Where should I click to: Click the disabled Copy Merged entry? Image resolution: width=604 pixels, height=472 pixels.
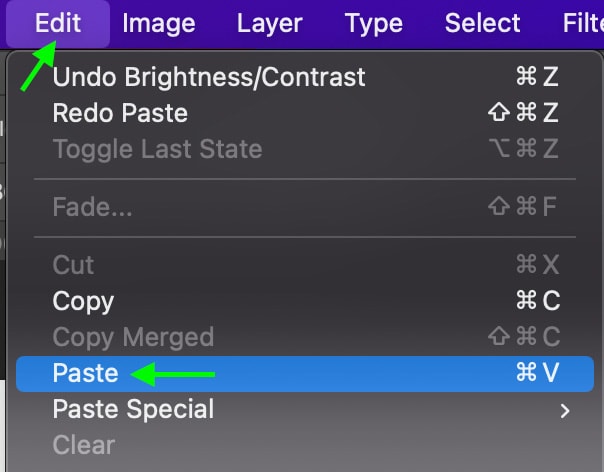pos(133,337)
